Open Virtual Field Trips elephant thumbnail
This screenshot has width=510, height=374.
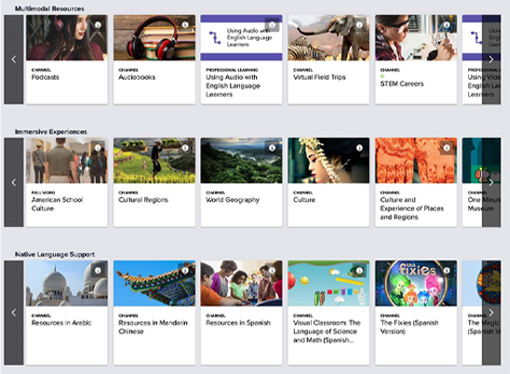click(x=329, y=38)
